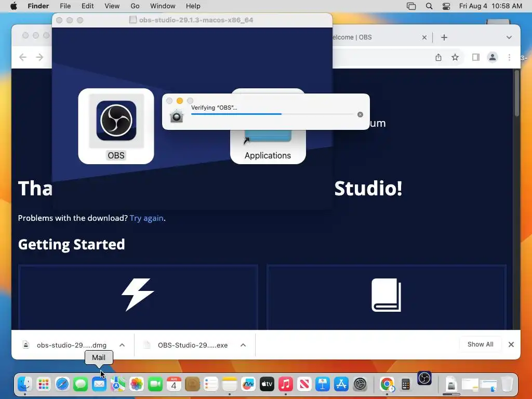Screen dimensions: 532x399
Task: Open Finder from the Dock
Action: [25, 384]
